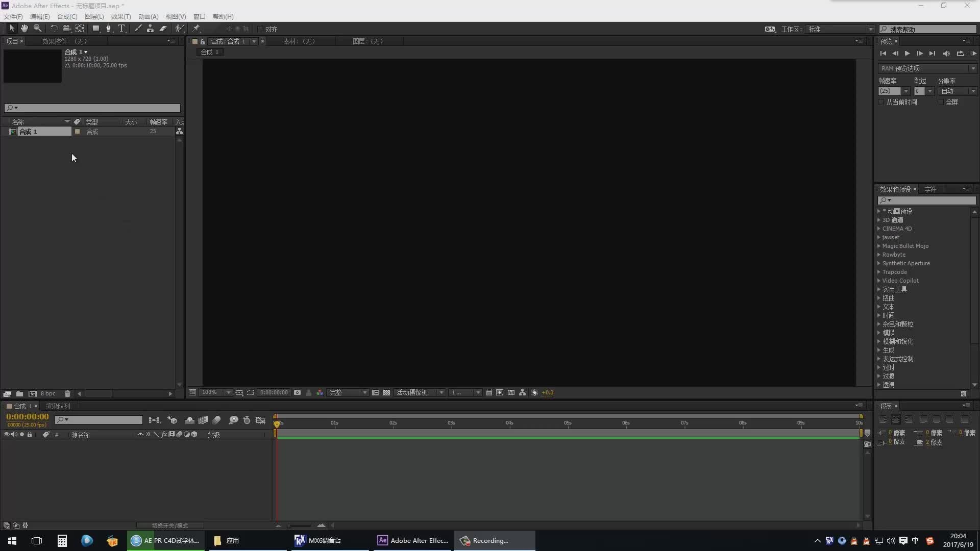The height and width of the screenshot is (551, 980).
Task: Select the Brush tool
Action: coord(138,29)
